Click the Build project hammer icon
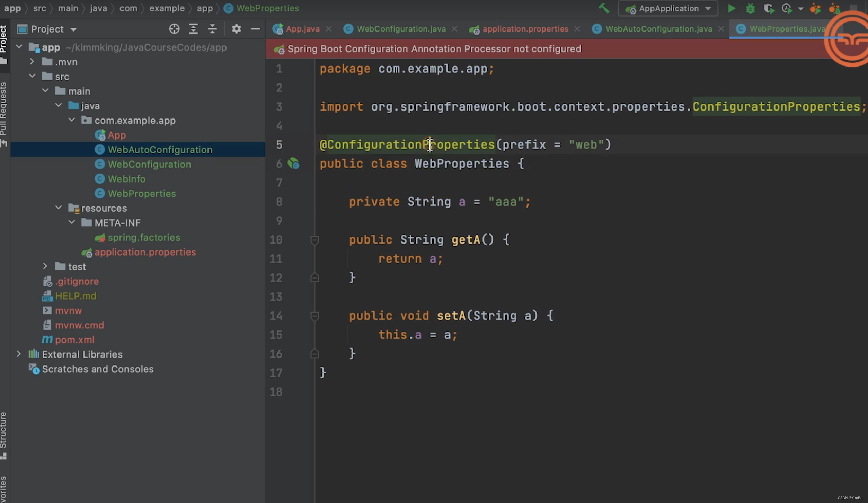Image resolution: width=868 pixels, height=503 pixels. pyautogui.click(x=604, y=8)
